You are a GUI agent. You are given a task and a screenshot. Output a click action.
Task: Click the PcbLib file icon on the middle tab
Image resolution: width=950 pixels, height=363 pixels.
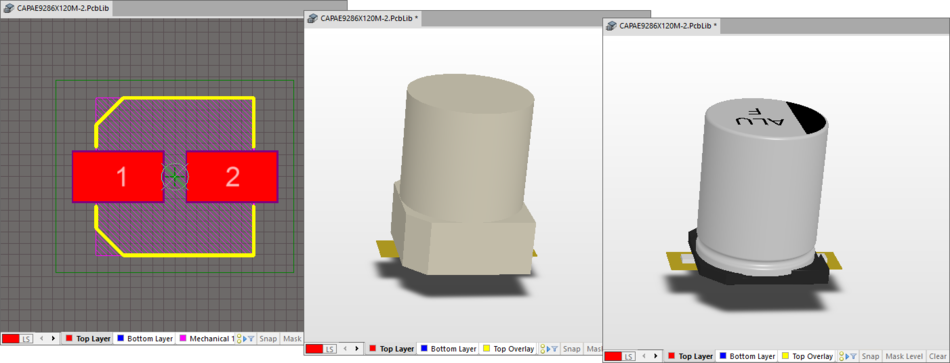[x=313, y=19]
